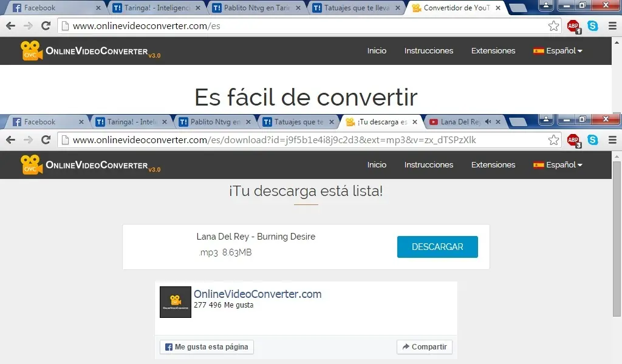
Task: Click address bar in upper browser window
Action: coord(309,26)
